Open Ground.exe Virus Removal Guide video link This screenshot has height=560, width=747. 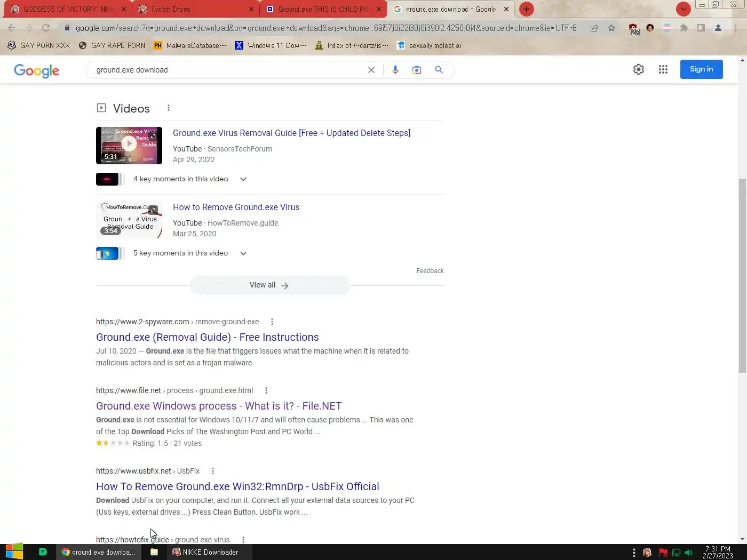291,133
